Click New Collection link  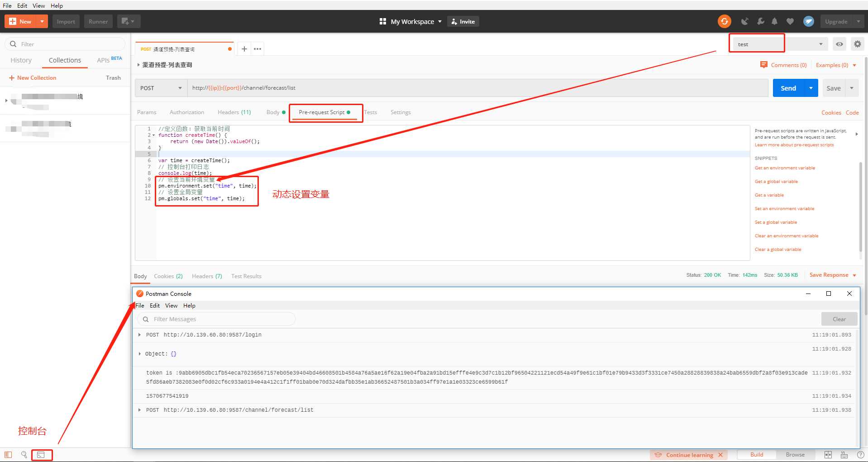click(x=33, y=78)
